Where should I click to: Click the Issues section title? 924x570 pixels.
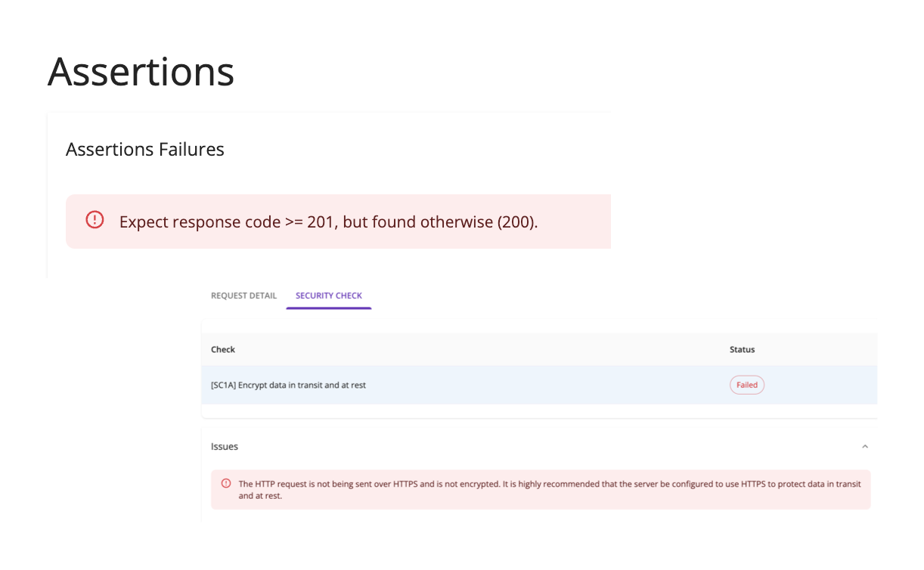click(x=225, y=447)
